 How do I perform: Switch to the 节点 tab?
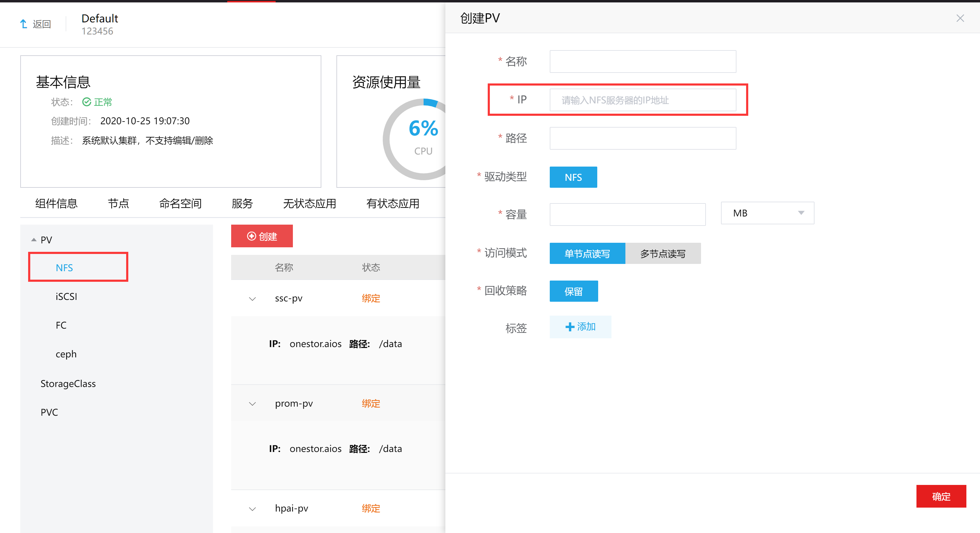click(x=118, y=203)
